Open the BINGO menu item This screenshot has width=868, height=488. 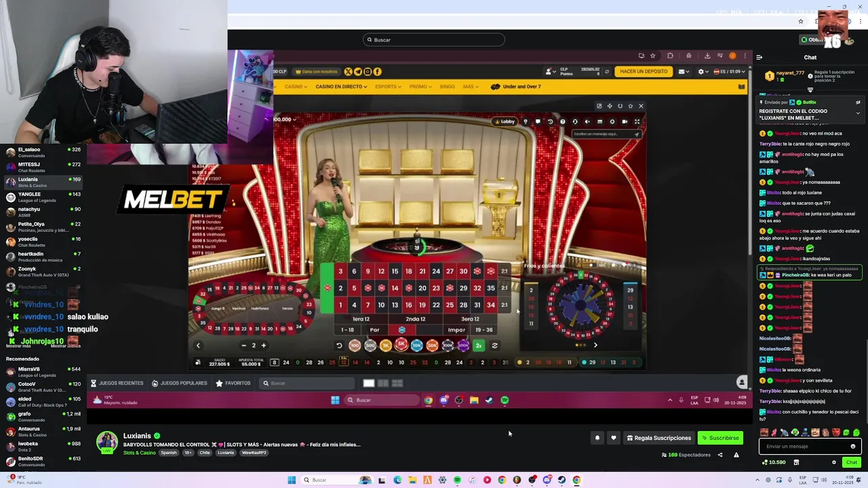coord(448,87)
